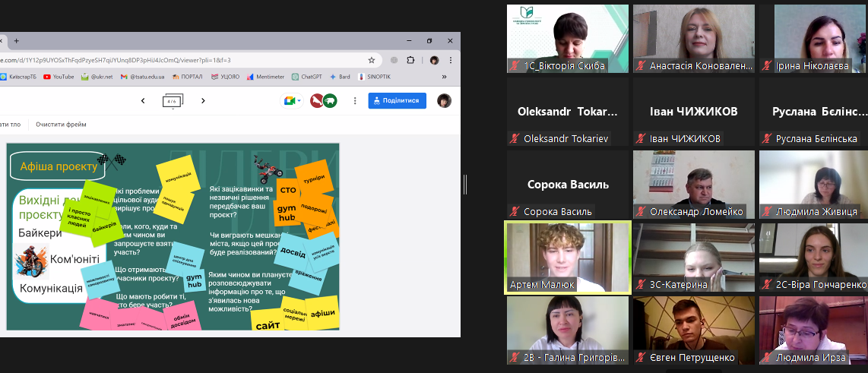
Task: Select Анастасія Коноваленко video tile
Action: click(x=694, y=38)
